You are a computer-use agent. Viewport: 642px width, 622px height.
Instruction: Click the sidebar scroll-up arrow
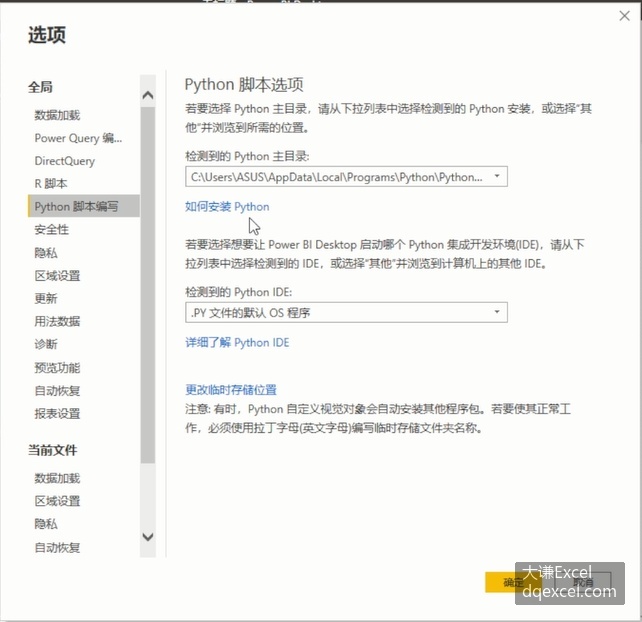pos(148,95)
